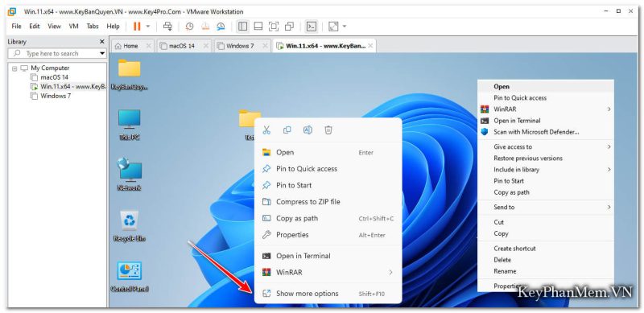
Task: Close the Win.11.x64 tab
Action: (370, 46)
